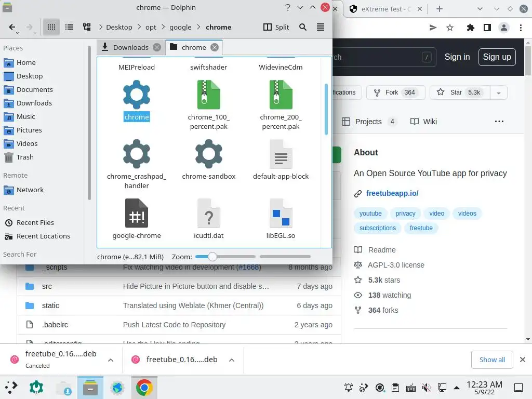
Task: Open Chrome three-dot menu
Action: tap(521, 28)
